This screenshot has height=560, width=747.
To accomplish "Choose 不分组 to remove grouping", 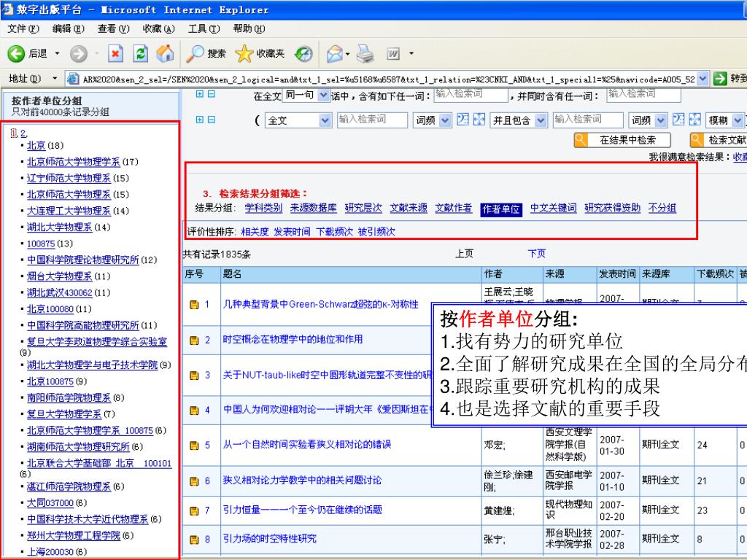I will [662, 208].
